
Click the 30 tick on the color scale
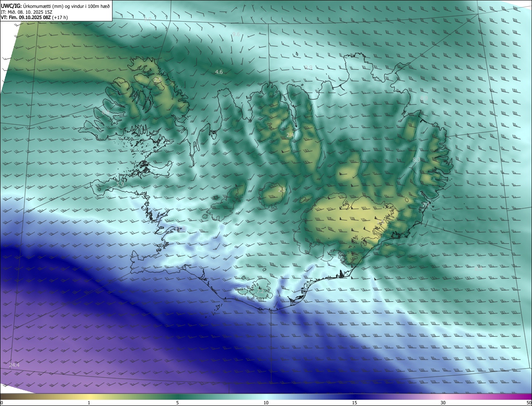click(443, 403)
